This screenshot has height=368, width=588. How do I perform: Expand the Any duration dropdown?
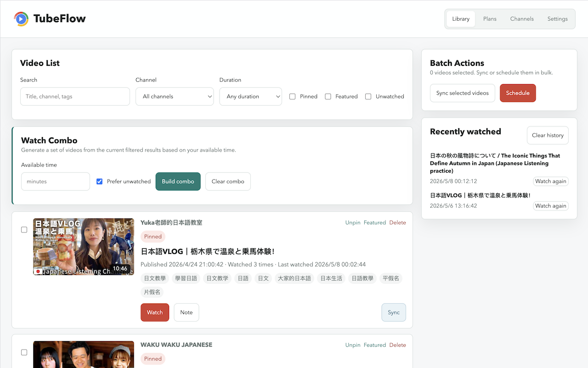(251, 97)
